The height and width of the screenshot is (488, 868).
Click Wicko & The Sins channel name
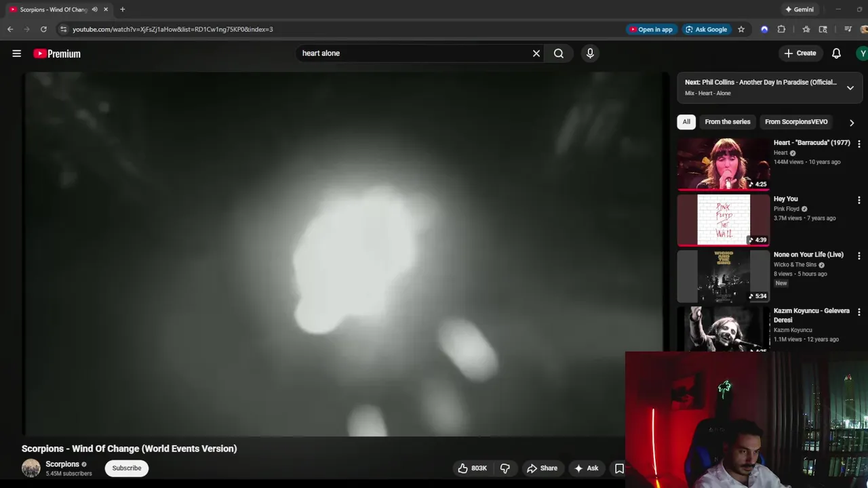(x=795, y=265)
